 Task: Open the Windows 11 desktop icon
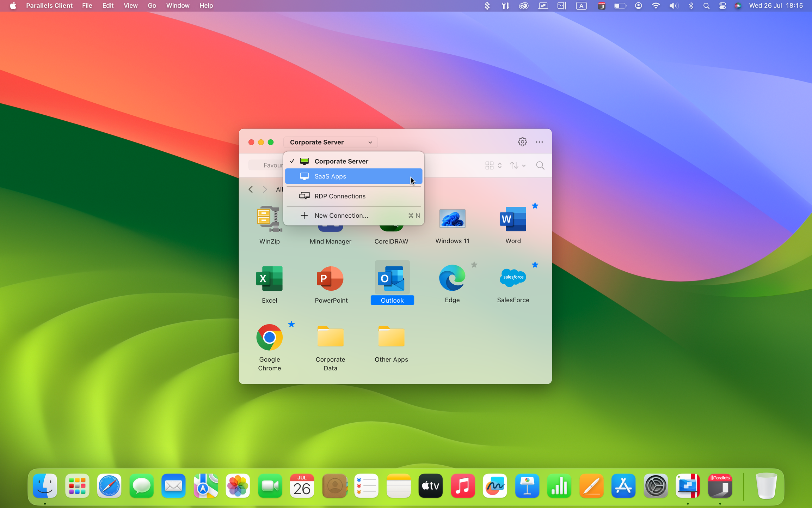point(452,219)
